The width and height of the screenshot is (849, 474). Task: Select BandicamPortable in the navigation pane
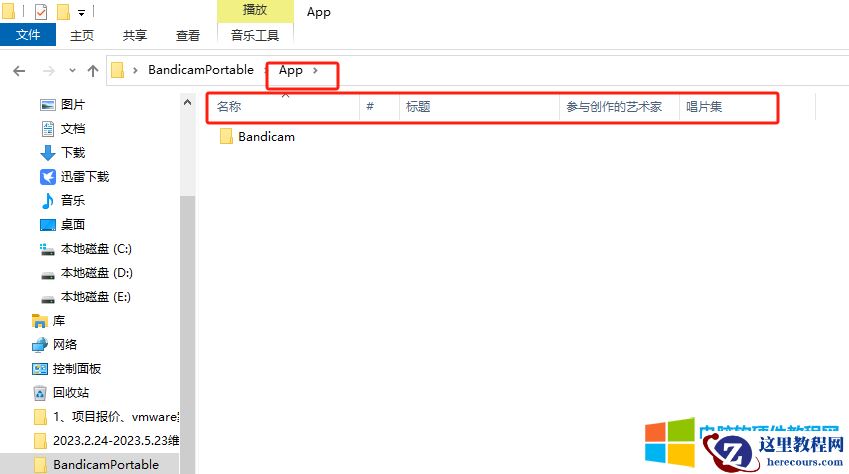pyautogui.click(x=106, y=465)
